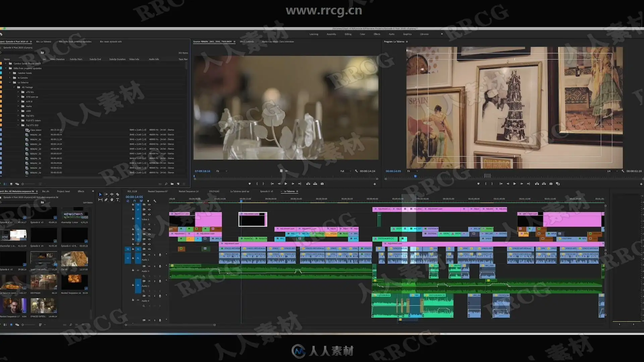Open Program monitor playback resolution dropdown

click(612, 171)
